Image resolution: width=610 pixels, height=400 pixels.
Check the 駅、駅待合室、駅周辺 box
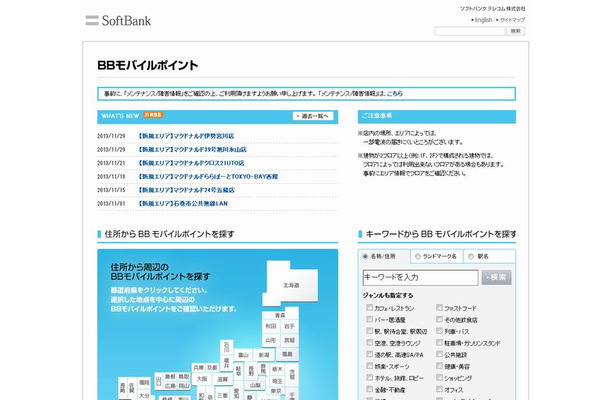coord(370,331)
